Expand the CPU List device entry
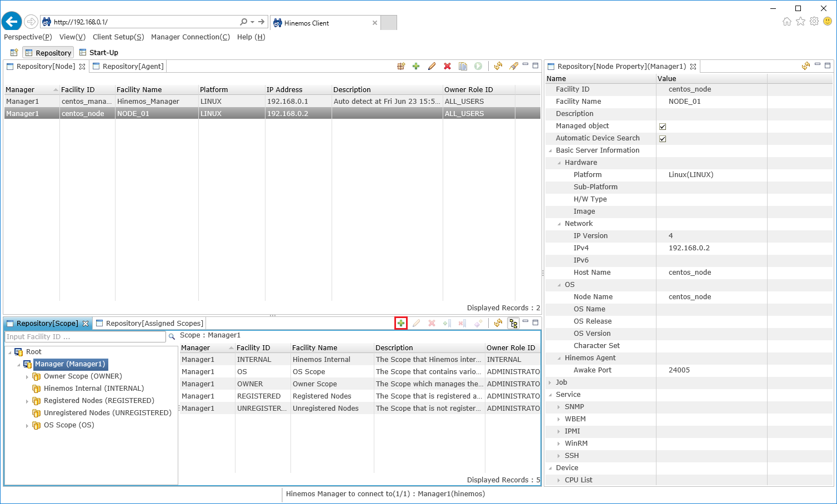The height and width of the screenshot is (504, 837). click(559, 480)
